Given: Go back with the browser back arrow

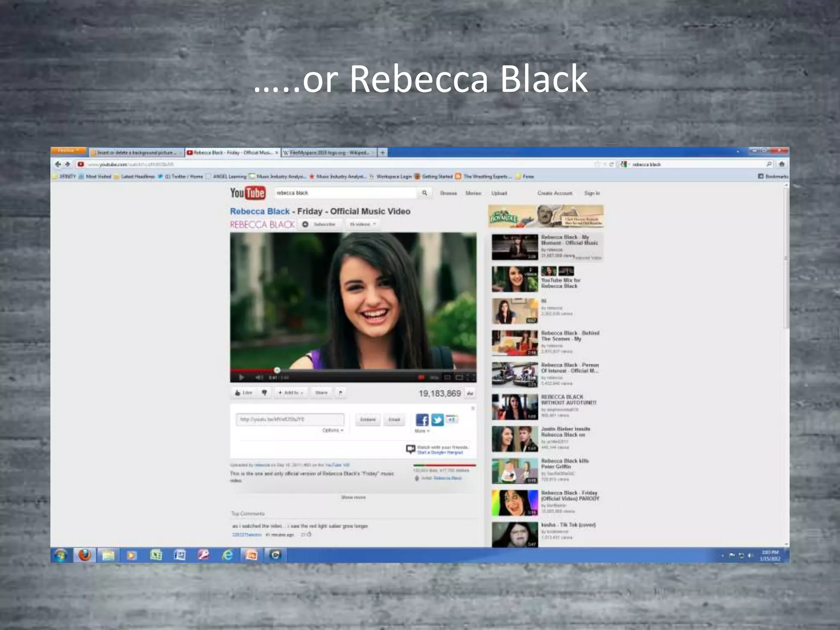Looking at the screenshot, I should [x=58, y=164].
